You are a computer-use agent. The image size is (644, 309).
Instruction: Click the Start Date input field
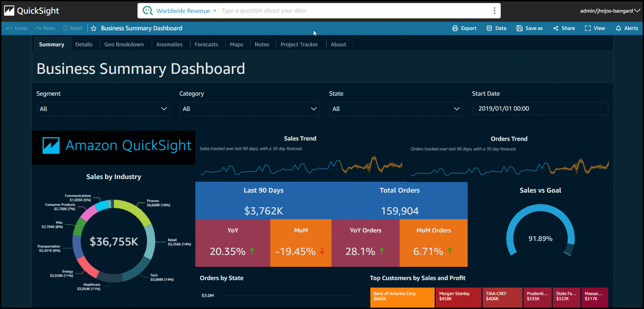[540, 108]
